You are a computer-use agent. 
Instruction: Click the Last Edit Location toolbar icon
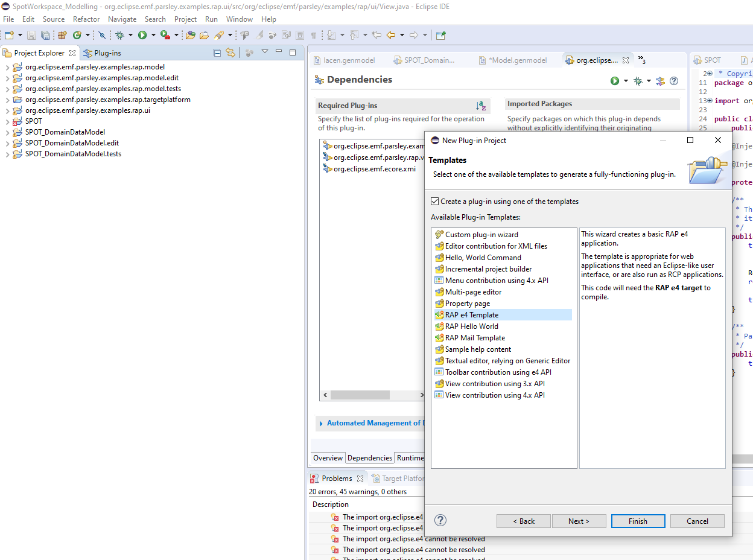377,35
